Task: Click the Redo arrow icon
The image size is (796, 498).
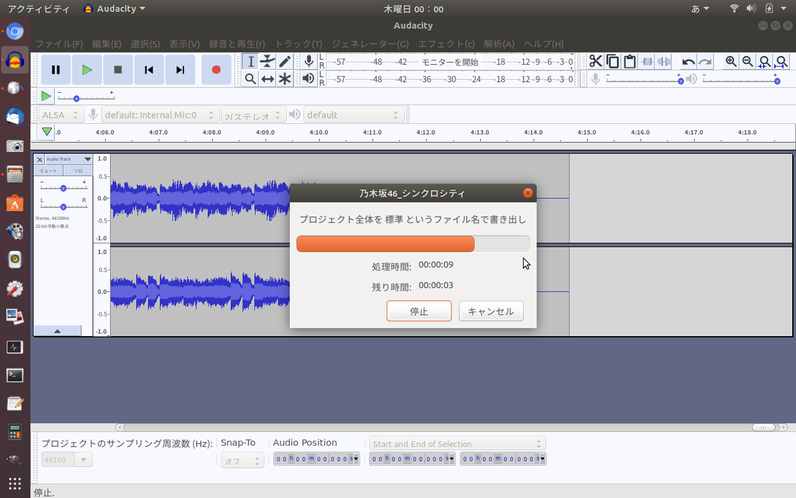Action: click(705, 61)
